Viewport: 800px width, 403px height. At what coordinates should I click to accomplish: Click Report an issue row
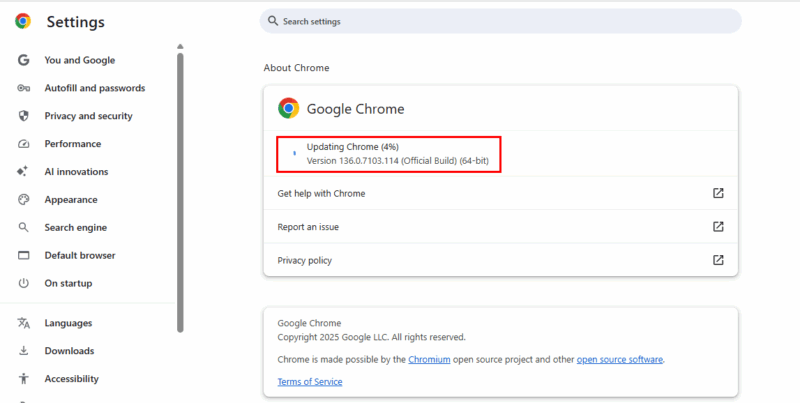click(501, 226)
